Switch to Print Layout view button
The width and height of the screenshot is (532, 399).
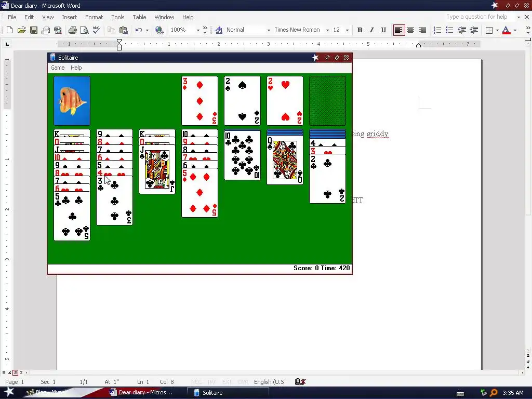pyautogui.click(x=15, y=373)
